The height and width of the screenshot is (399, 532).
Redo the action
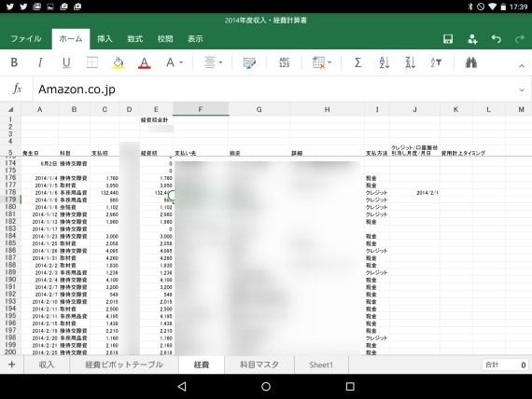click(520, 39)
